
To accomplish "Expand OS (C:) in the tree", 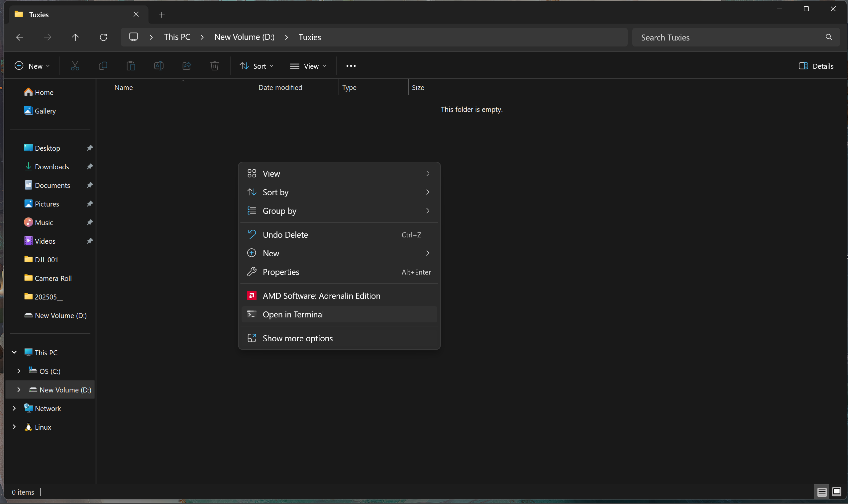I will coord(19,371).
